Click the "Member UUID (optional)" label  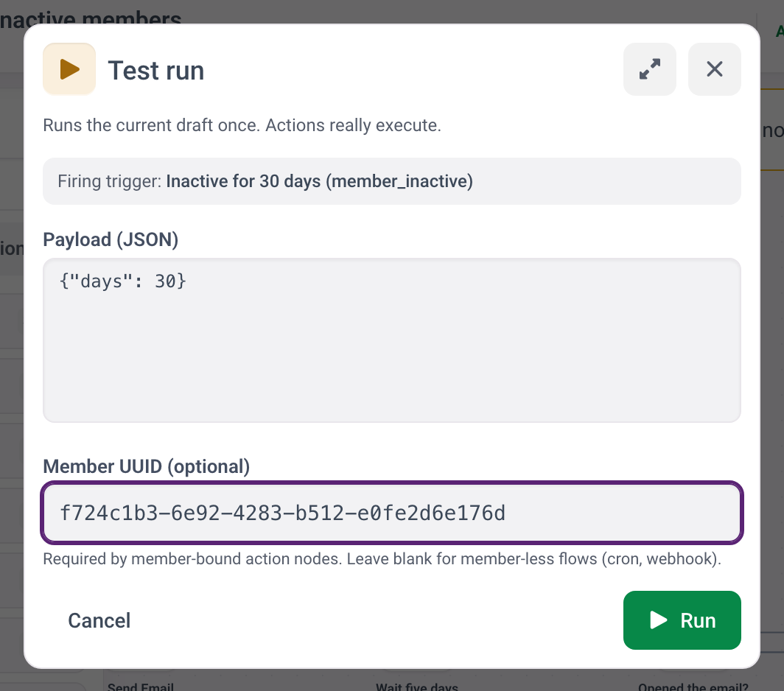click(146, 466)
